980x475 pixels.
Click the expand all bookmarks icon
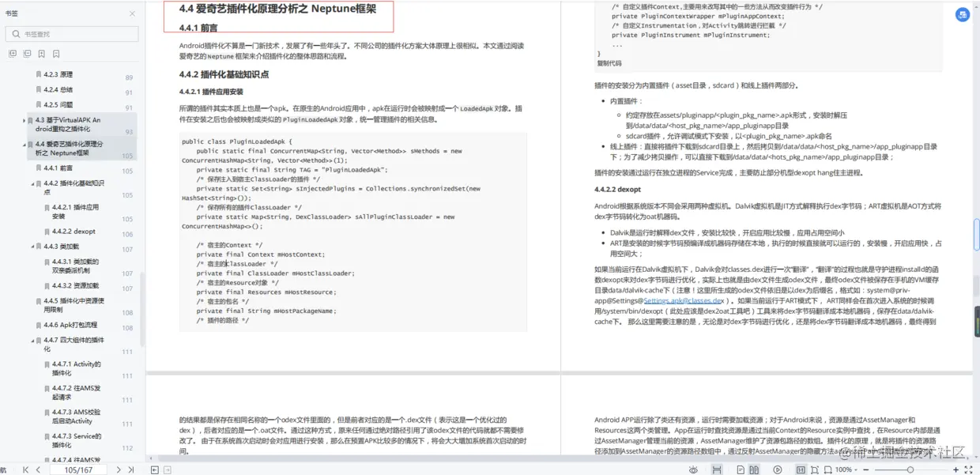pyautogui.click(x=12, y=54)
